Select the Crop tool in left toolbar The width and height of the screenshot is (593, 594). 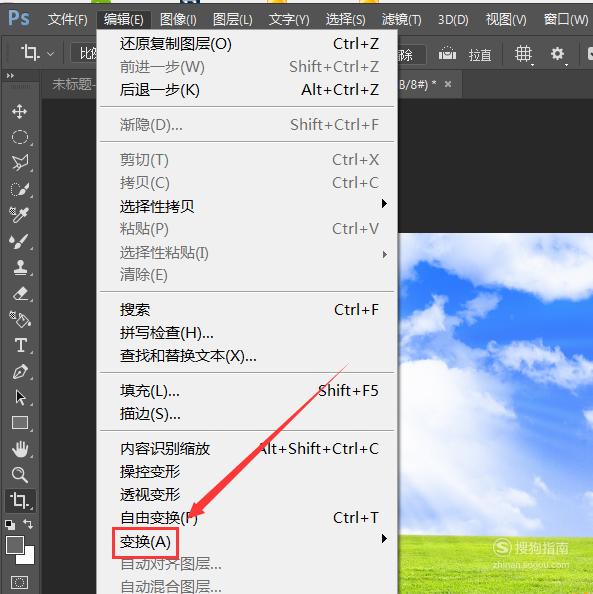20,500
